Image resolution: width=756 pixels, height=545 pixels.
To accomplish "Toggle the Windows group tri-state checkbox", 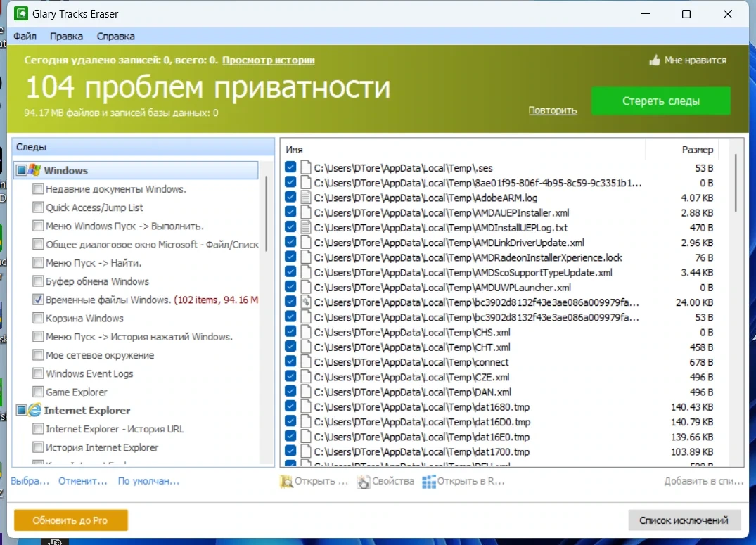I will (x=22, y=169).
